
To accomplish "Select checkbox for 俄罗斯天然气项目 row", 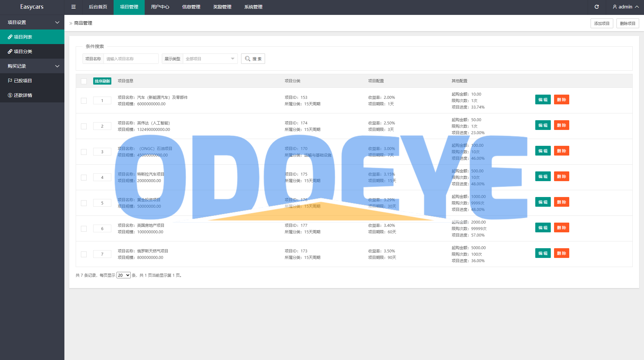I will [x=84, y=254].
